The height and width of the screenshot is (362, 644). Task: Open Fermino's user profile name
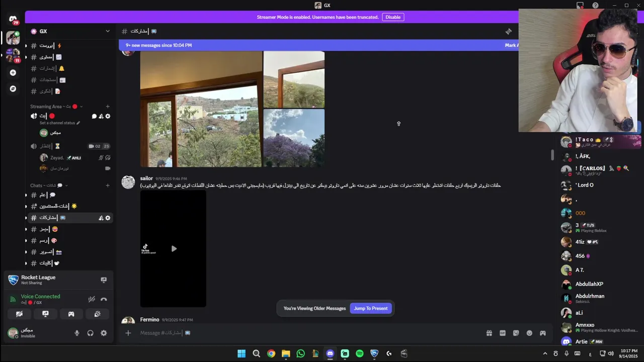149,320
